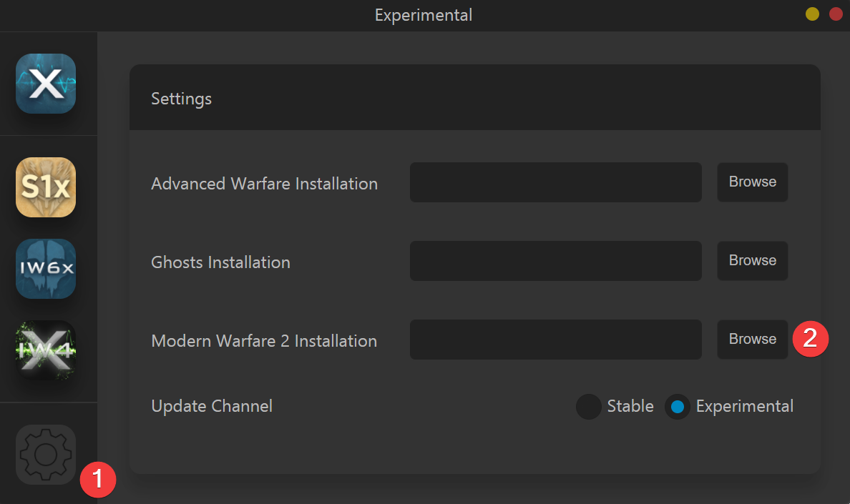The image size is (850, 504).
Task: Minimize the window with yellow button
Action: 812,14
